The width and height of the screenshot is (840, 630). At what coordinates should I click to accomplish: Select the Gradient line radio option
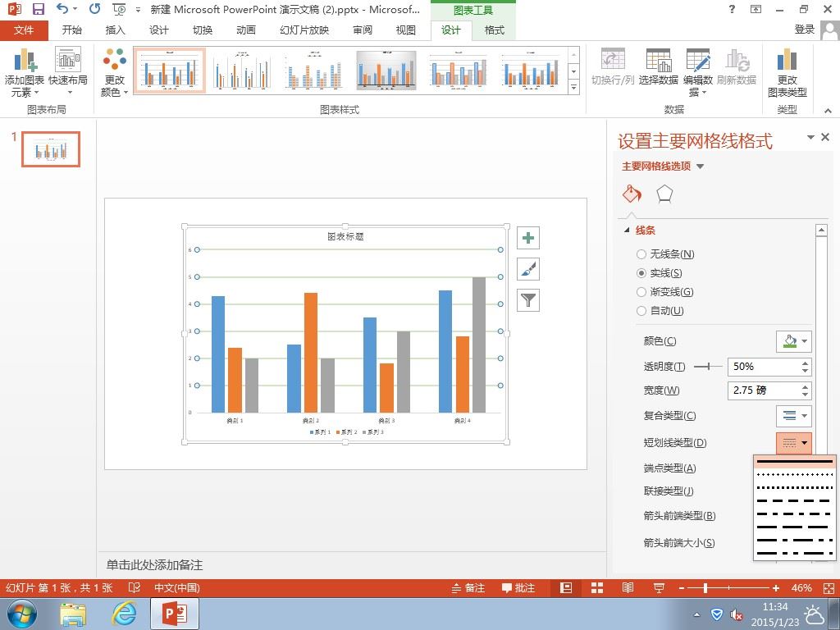(641, 292)
